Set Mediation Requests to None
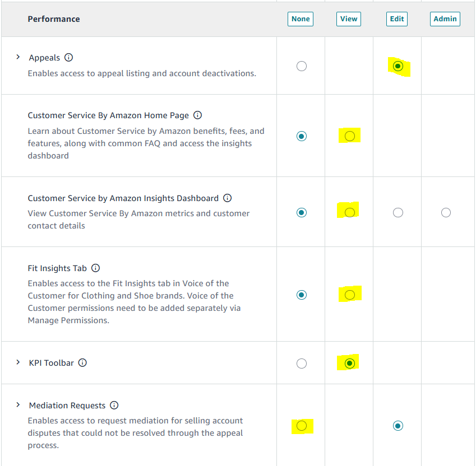 [x=302, y=426]
